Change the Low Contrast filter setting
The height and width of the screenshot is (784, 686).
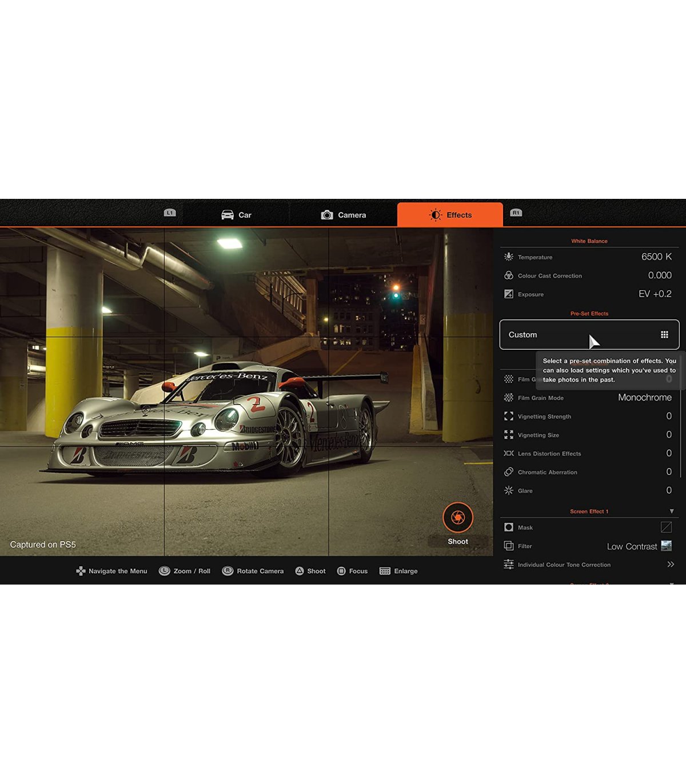click(632, 546)
